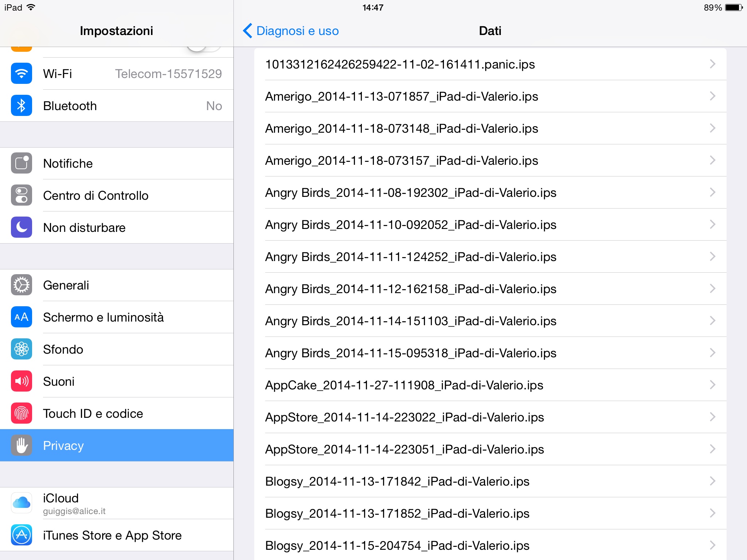The width and height of the screenshot is (747, 560).
Task: Open Bluetooth settings row
Action: (117, 106)
